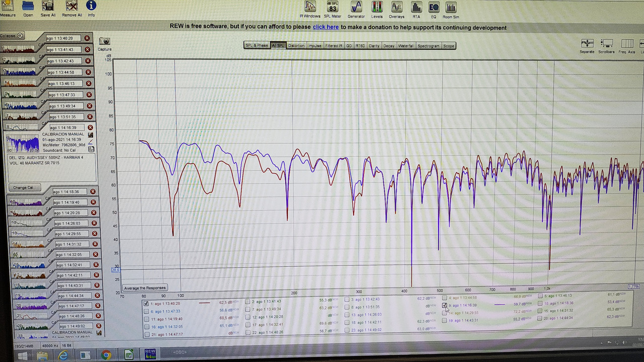
Task: Click the trace color icon in measurement 9 panel
Action: click(x=91, y=142)
